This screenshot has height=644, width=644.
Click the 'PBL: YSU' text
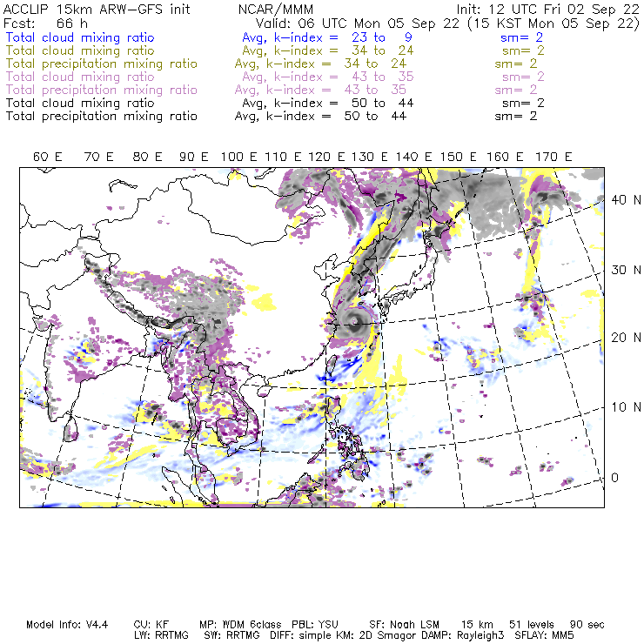tap(315, 625)
